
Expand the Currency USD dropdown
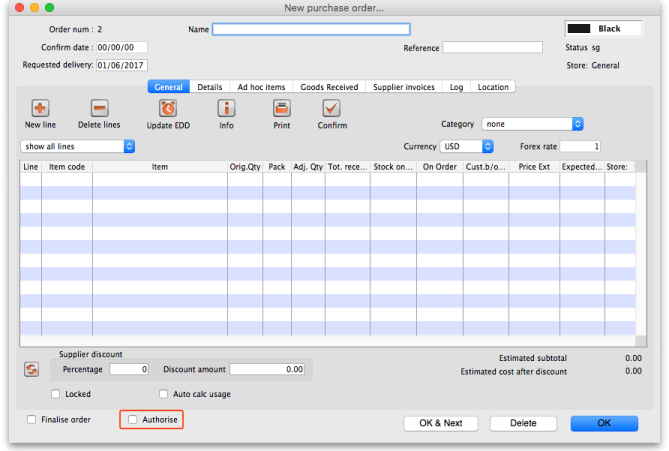tap(467, 146)
